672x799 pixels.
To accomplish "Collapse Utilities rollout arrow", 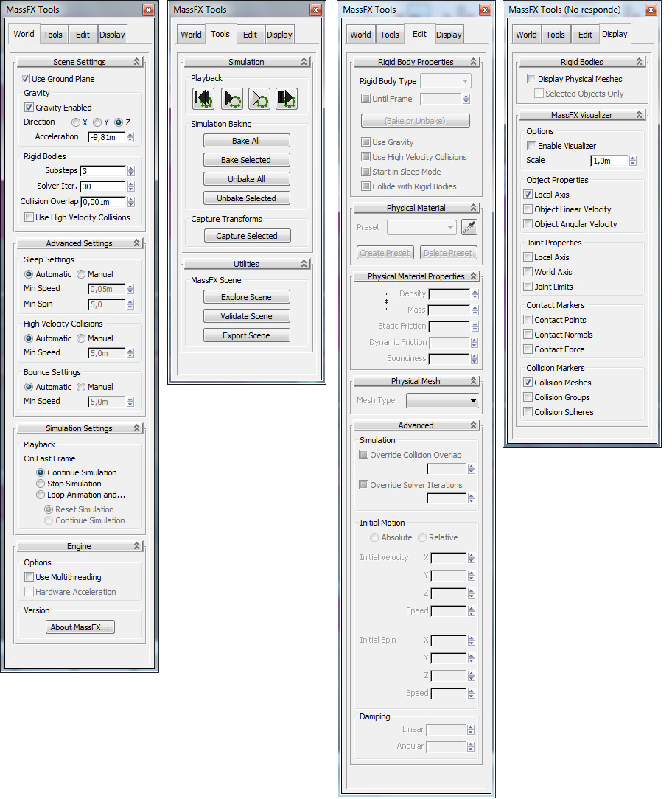I will (x=304, y=263).
